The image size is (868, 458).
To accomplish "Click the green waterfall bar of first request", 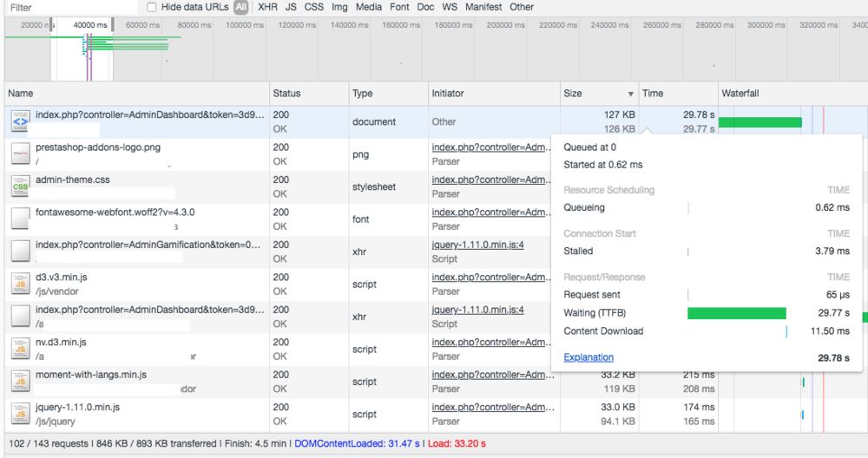I will point(760,122).
